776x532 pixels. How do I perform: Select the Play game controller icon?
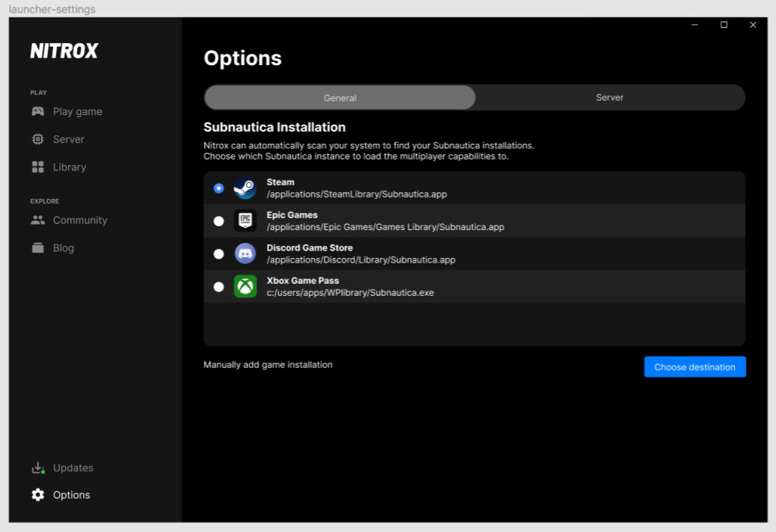tap(37, 111)
